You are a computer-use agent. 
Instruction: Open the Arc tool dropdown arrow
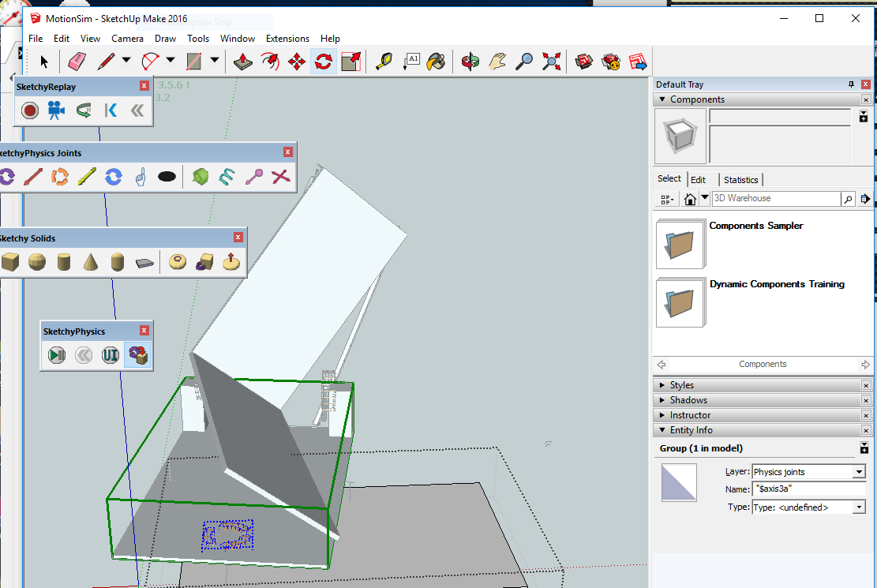click(x=171, y=61)
